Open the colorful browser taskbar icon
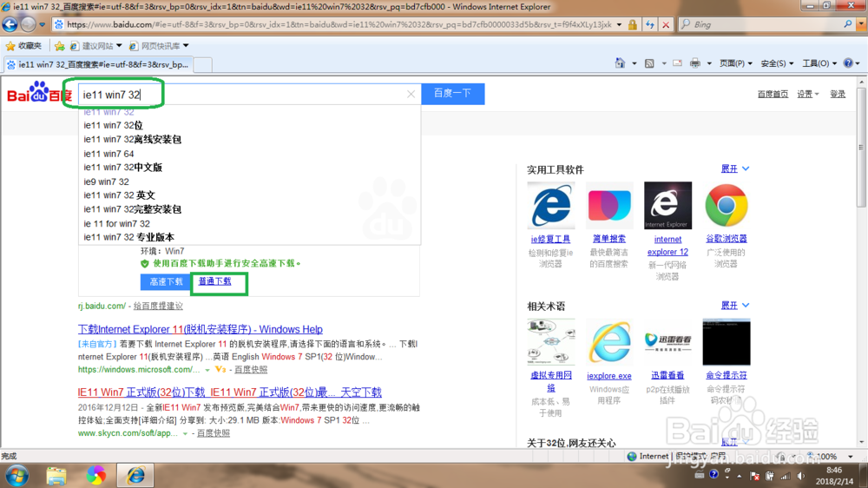This screenshot has width=868, height=488. [95, 476]
